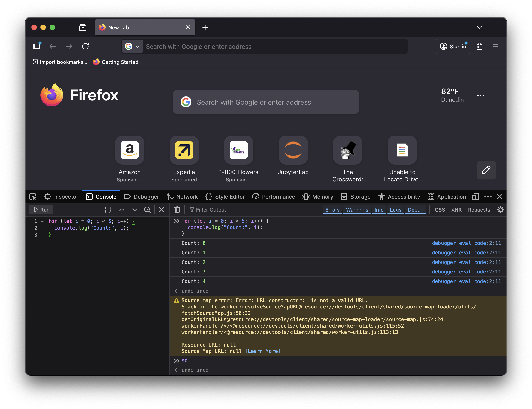Viewport: 532px width, 409px height.
Task: Click the Filter Output field
Action: coord(253,210)
